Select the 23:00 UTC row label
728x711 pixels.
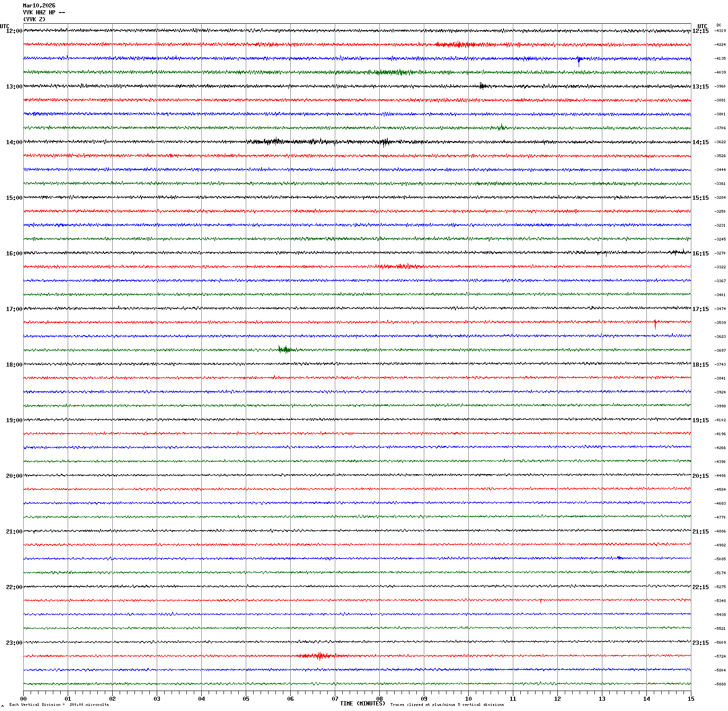(14, 643)
